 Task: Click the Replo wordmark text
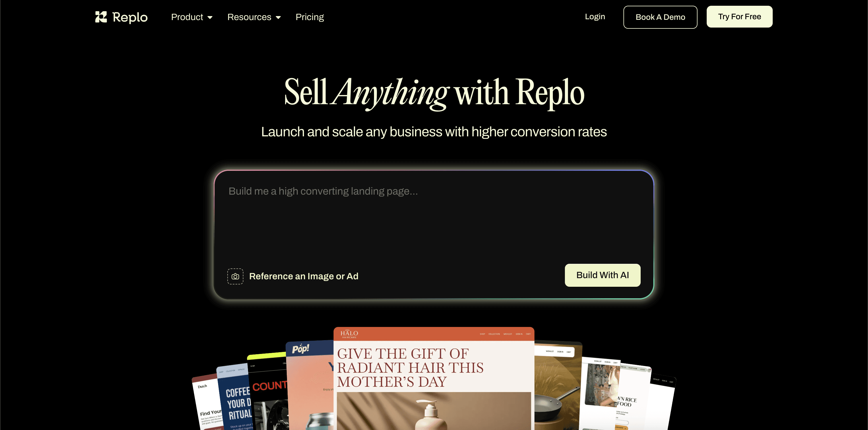(130, 17)
